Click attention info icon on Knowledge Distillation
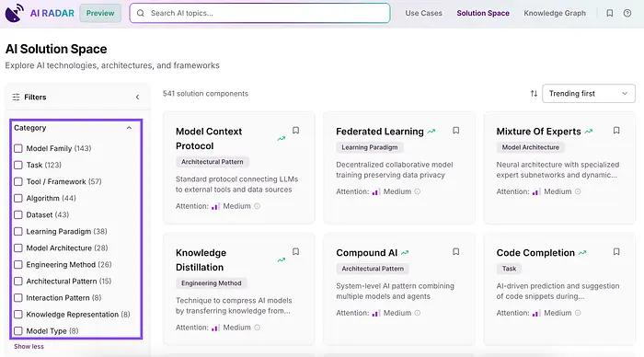 [x=257, y=328]
